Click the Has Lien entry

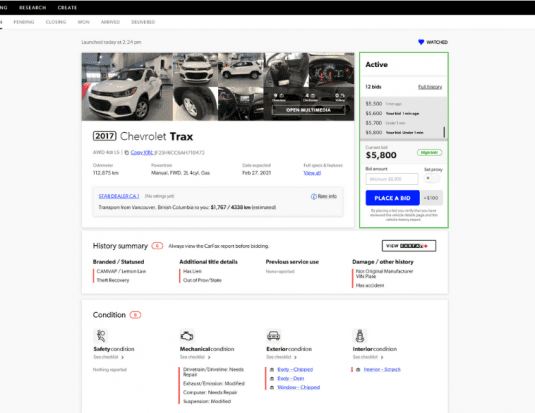192,271
